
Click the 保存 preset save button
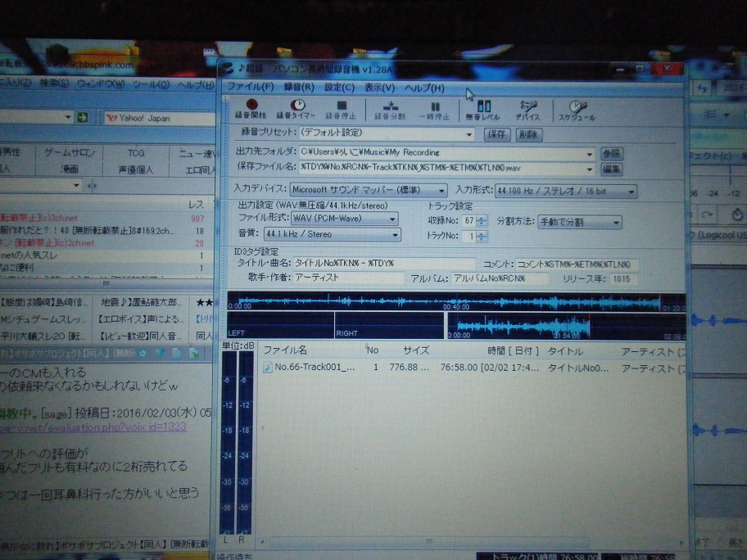496,134
